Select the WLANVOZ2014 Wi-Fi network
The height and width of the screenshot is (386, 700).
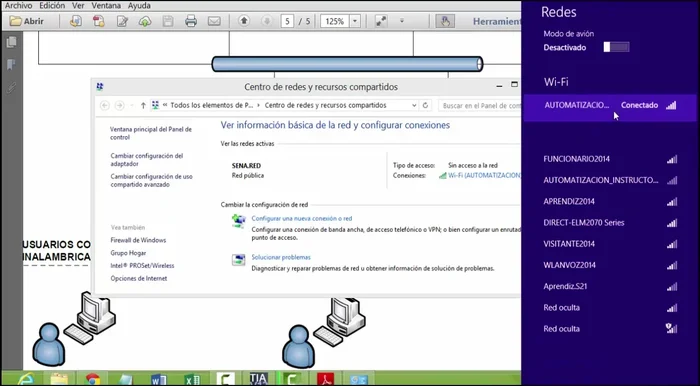610,265
